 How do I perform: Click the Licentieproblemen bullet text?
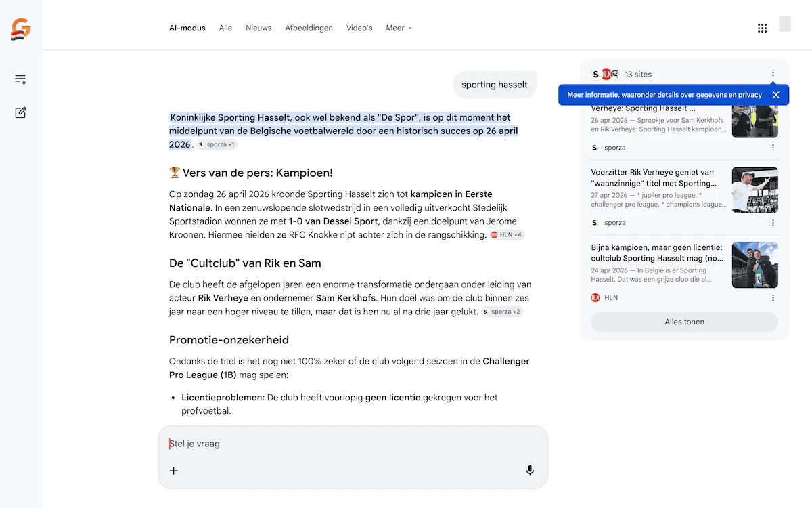click(340, 404)
